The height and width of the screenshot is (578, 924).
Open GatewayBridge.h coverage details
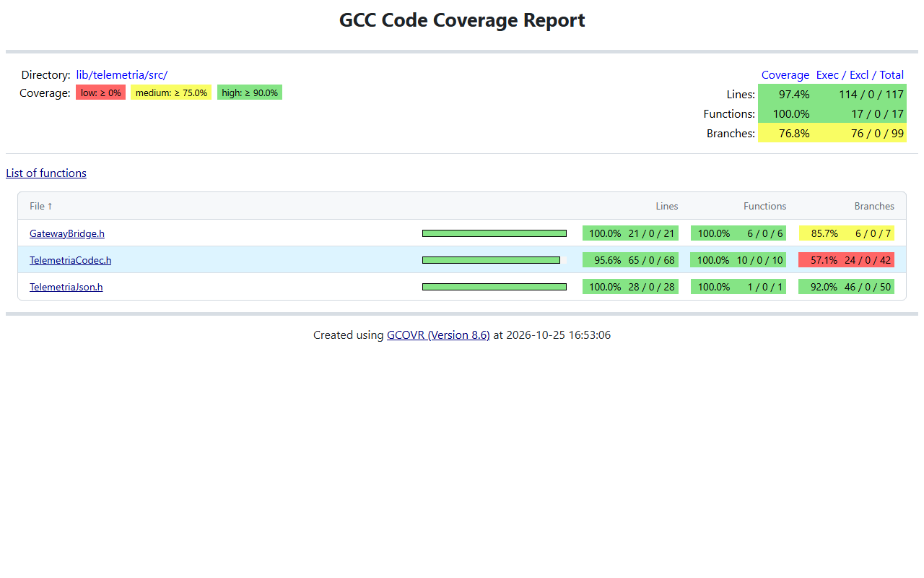67,233
